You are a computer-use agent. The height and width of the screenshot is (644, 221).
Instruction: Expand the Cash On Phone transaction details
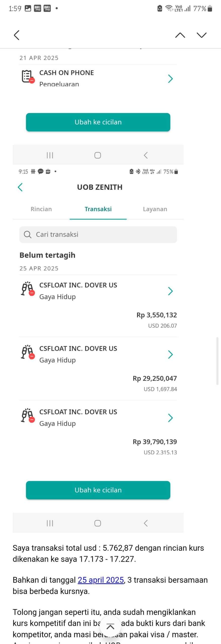point(170,79)
